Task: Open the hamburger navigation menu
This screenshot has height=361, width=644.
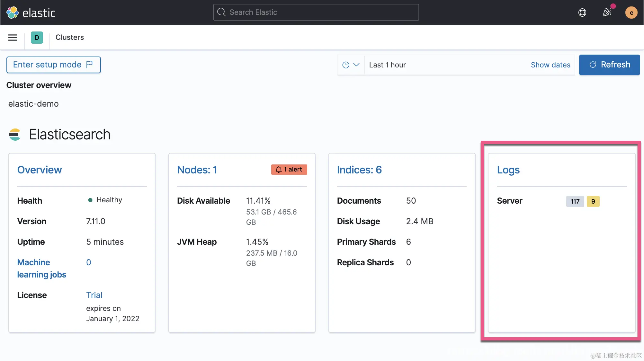Action: click(x=13, y=38)
